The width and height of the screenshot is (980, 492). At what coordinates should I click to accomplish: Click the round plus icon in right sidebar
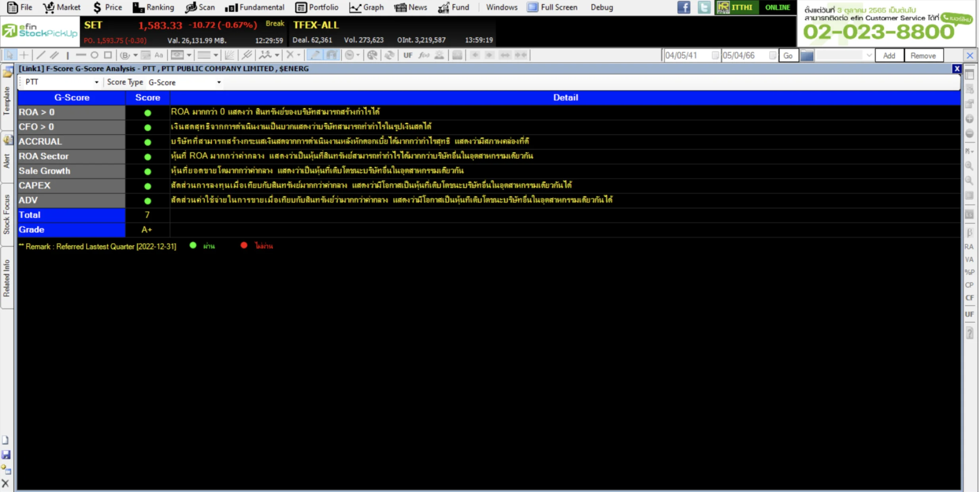click(969, 119)
